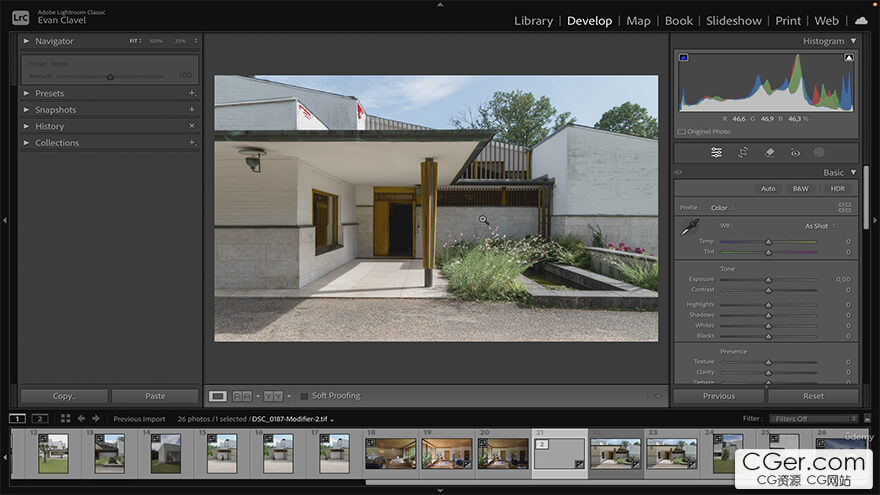Toggle Original Photo checkbox
This screenshot has height=495, width=880.
(681, 132)
